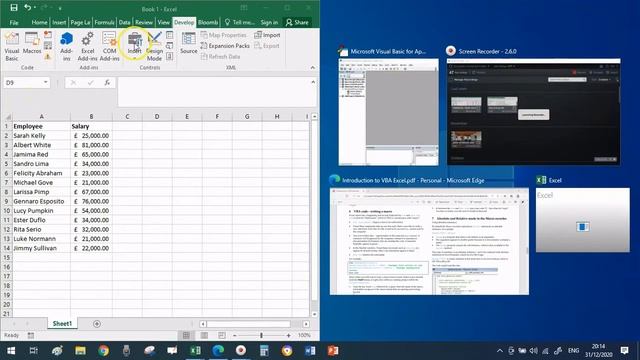Screen dimensions: 640x360
Task: Select Screen Recorder window thumbnail
Action: coord(533,112)
